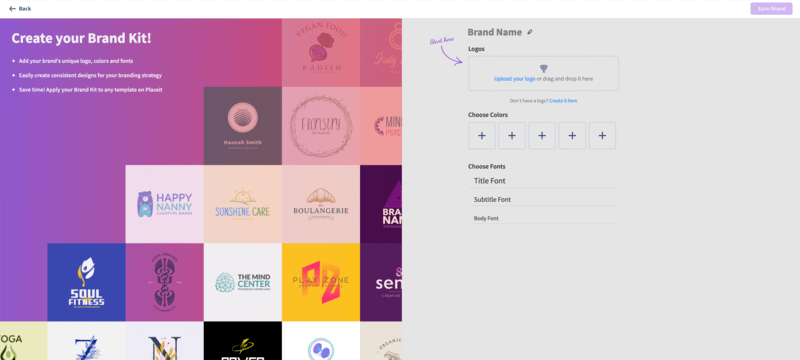The width and height of the screenshot is (800, 360).
Task: Add the fourth brand color
Action: [572, 136]
